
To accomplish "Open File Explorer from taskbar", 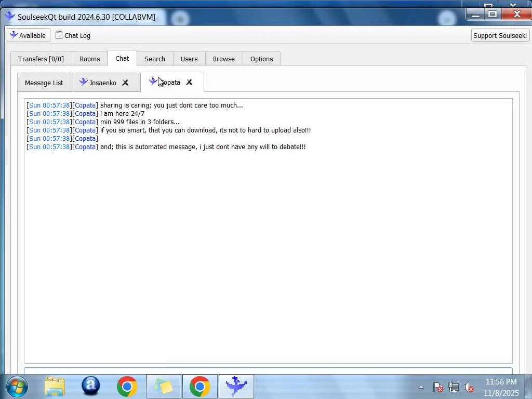I will coord(54,387).
